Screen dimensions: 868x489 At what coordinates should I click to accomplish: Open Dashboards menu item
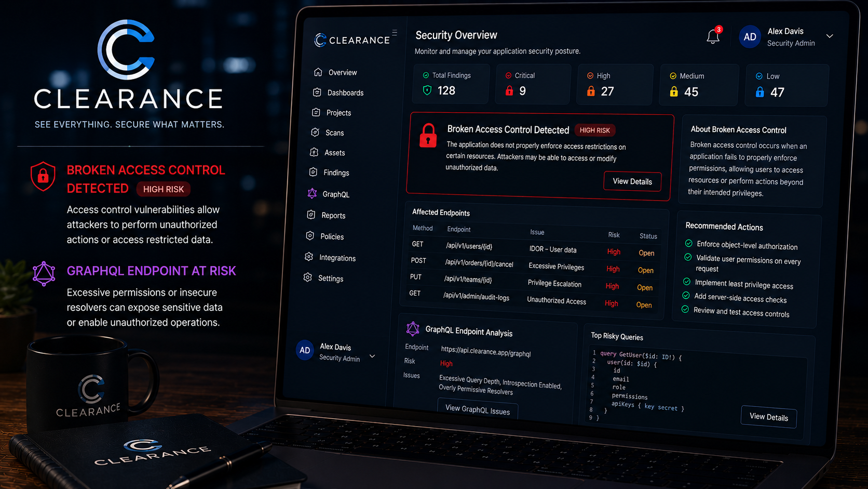click(x=345, y=92)
